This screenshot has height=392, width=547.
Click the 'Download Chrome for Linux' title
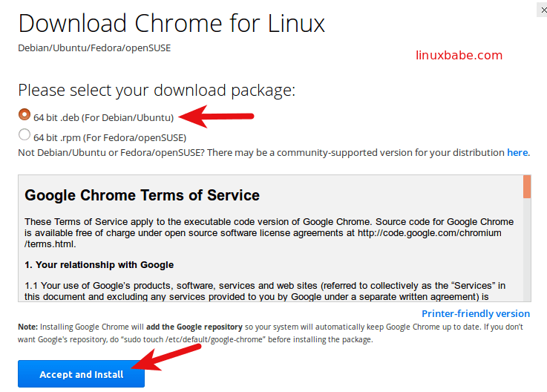tap(171, 23)
